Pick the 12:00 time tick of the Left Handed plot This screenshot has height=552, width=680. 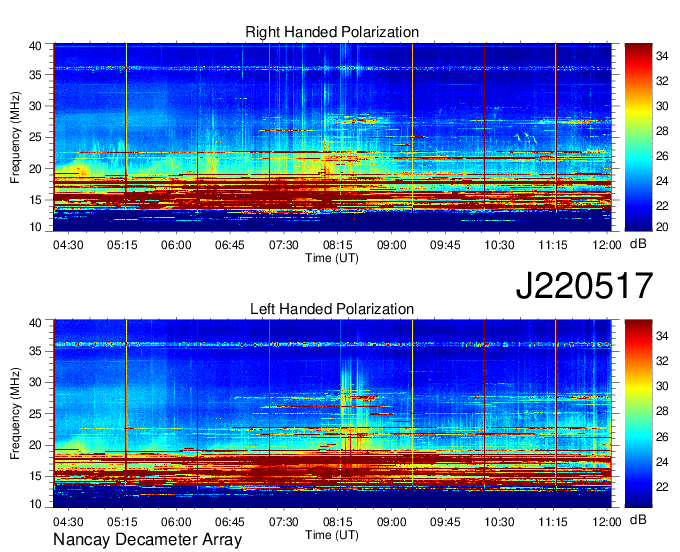pyautogui.click(x=607, y=522)
